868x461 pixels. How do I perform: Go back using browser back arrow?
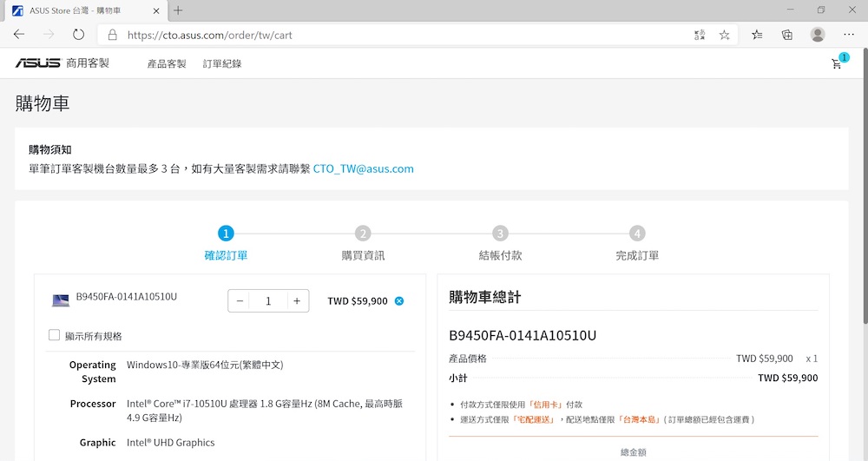pos(19,35)
